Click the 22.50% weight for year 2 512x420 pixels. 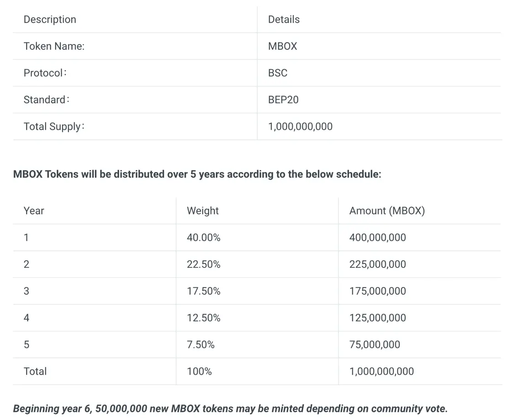203,265
